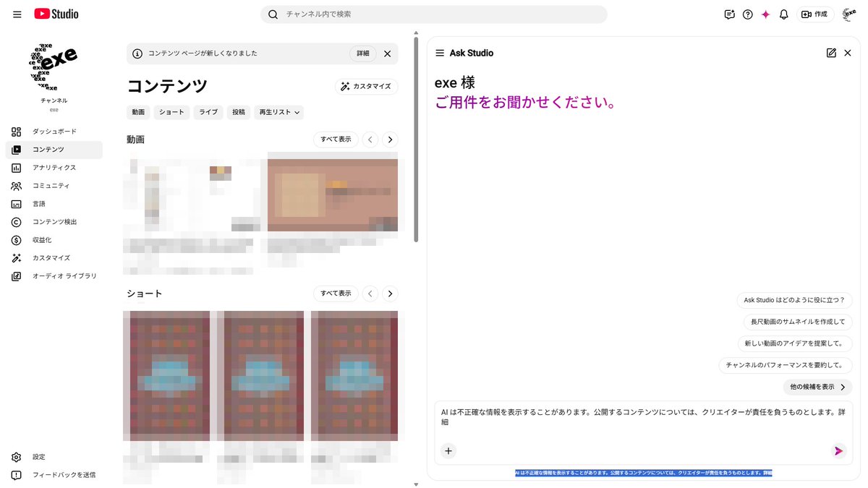Click next arrow in the 動画 section
The height and width of the screenshot is (488, 868).
point(390,139)
